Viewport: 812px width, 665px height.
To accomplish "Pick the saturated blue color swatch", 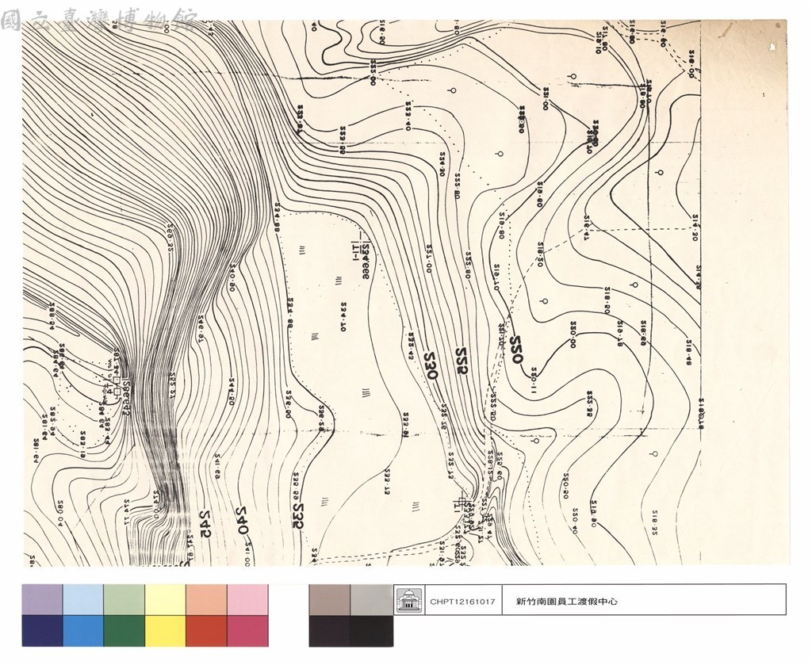I will point(83,631).
